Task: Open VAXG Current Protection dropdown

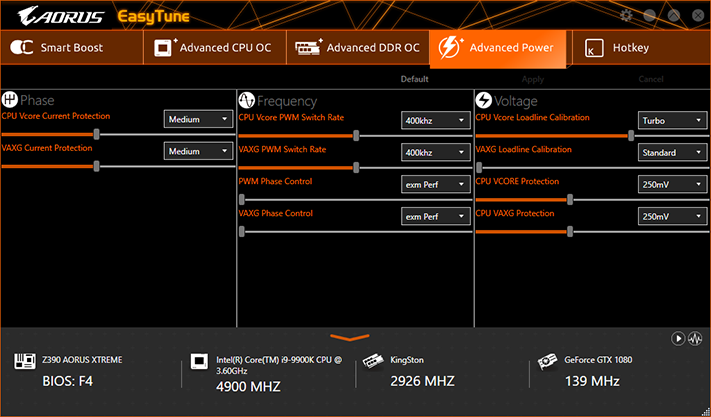Action: tap(198, 151)
